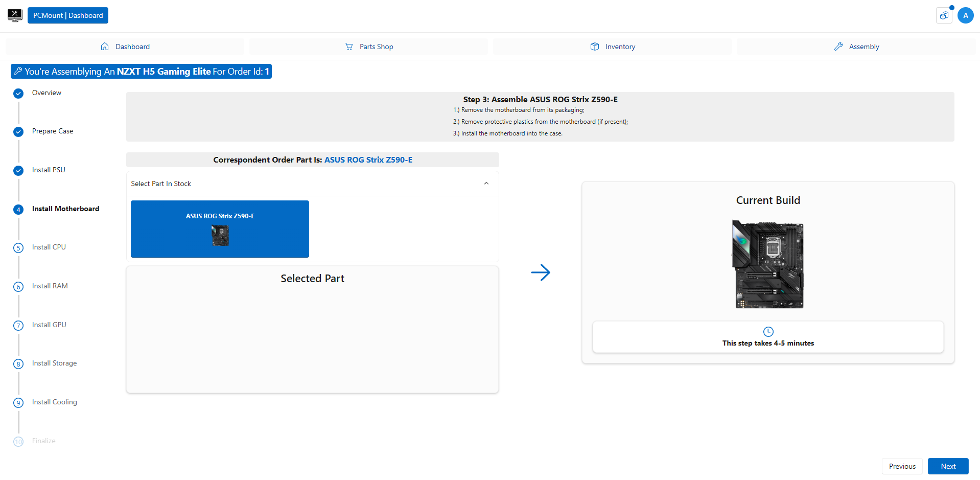Open the notifications cube icon
The width and height of the screenshot is (980, 480).
pyautogui.click(x=944, y=15)
